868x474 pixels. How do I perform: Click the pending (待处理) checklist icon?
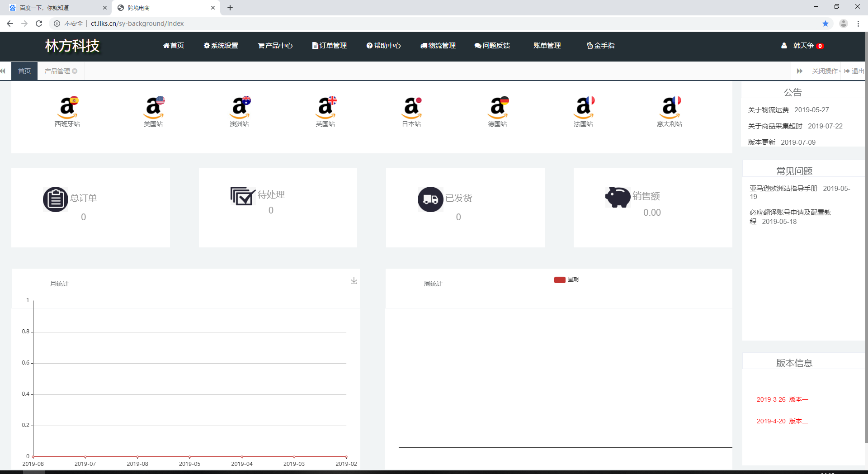click(243, 196)
